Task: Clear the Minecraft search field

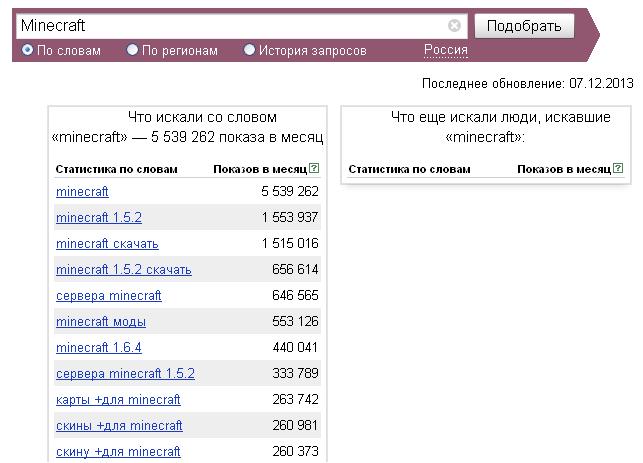Action: click(x=454, y=26)
